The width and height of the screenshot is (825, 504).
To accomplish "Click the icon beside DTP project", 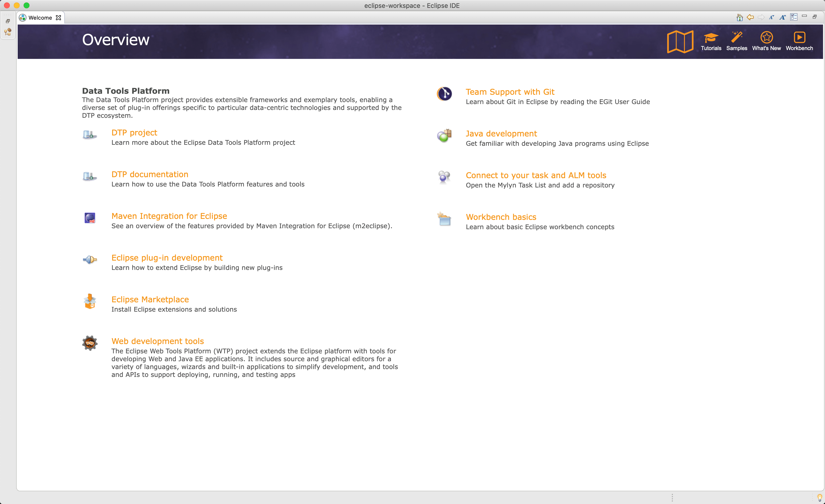I will click(x=90, y=134).
